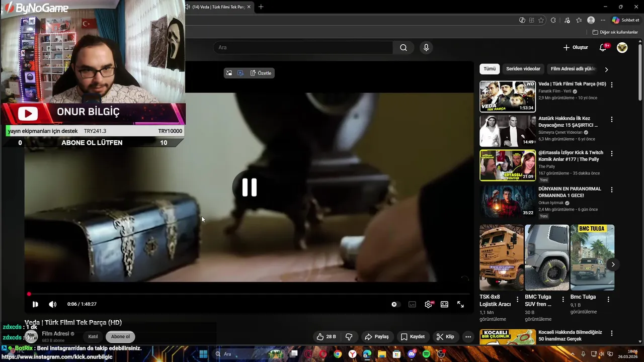This screenshot has width=644, height=362.
Task: Open options for TSK-8x8 short
Action: coord(518,299)
